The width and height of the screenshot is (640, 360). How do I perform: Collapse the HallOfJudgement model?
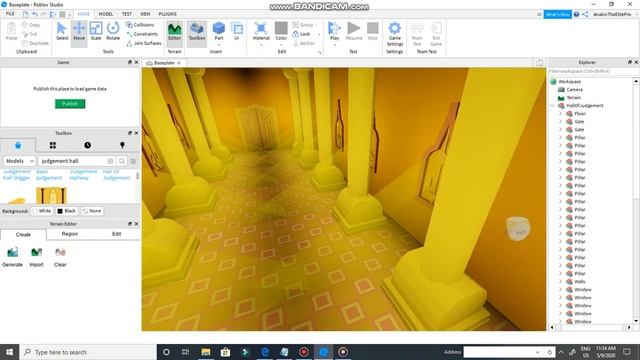tap(552, 106)
